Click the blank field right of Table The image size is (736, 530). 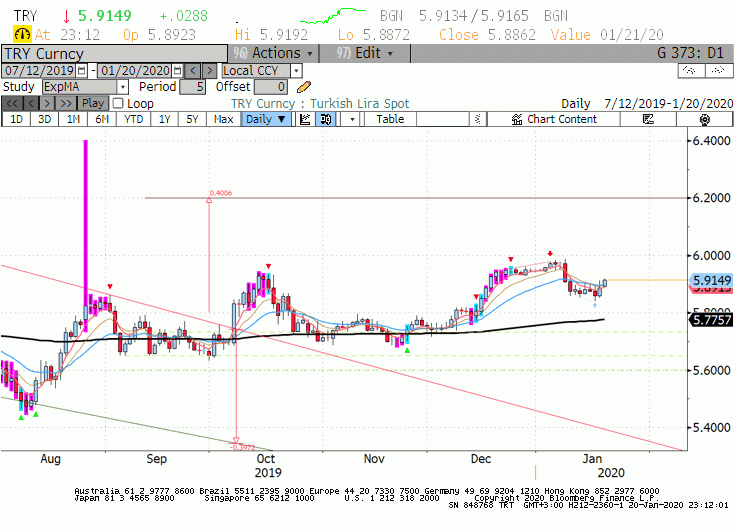pos(443,119)
